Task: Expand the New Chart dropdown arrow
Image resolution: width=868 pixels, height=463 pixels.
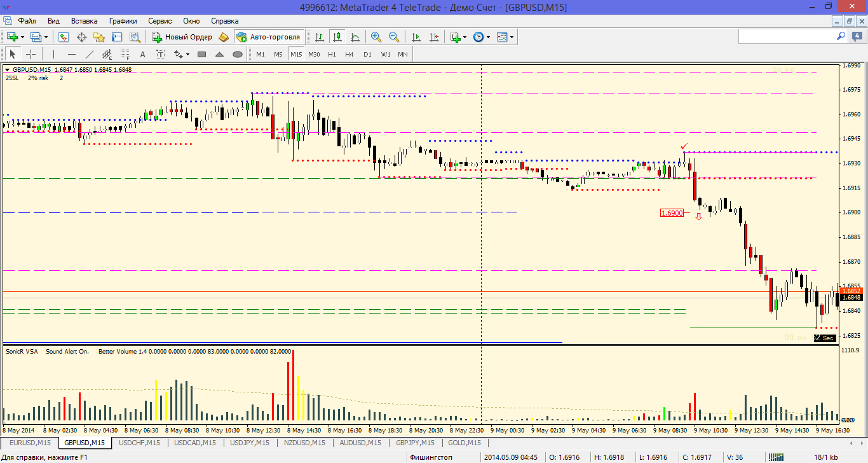Action: [22, 37]
